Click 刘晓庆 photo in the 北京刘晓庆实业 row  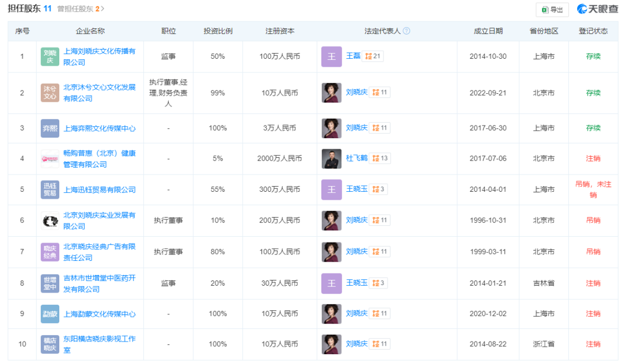coord(331,221)
